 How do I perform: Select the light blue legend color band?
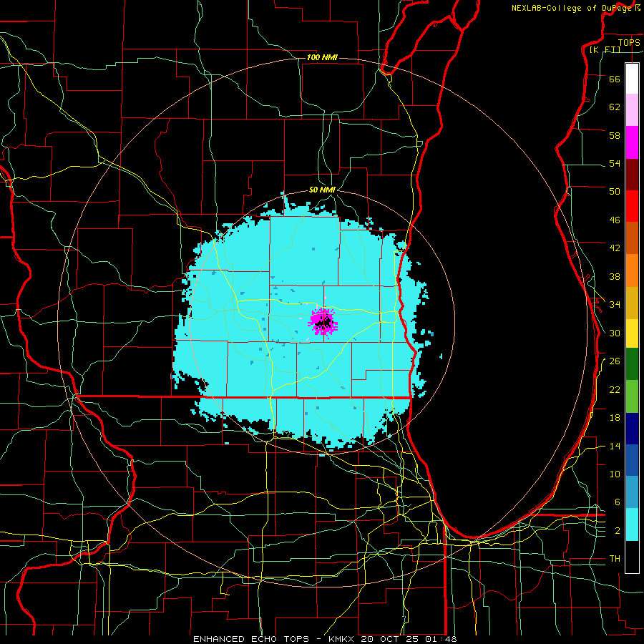(x=632, y=492)
